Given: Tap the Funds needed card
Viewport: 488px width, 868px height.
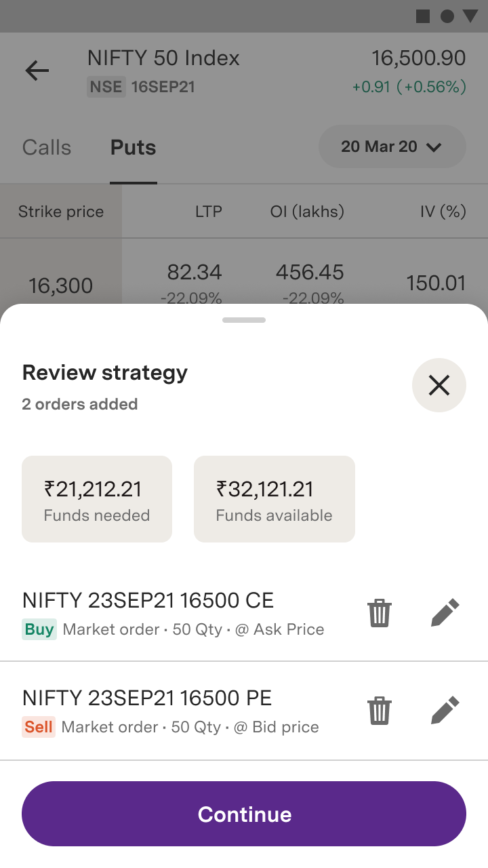Looking at the screenshot, I should click(x=97, y=499).
